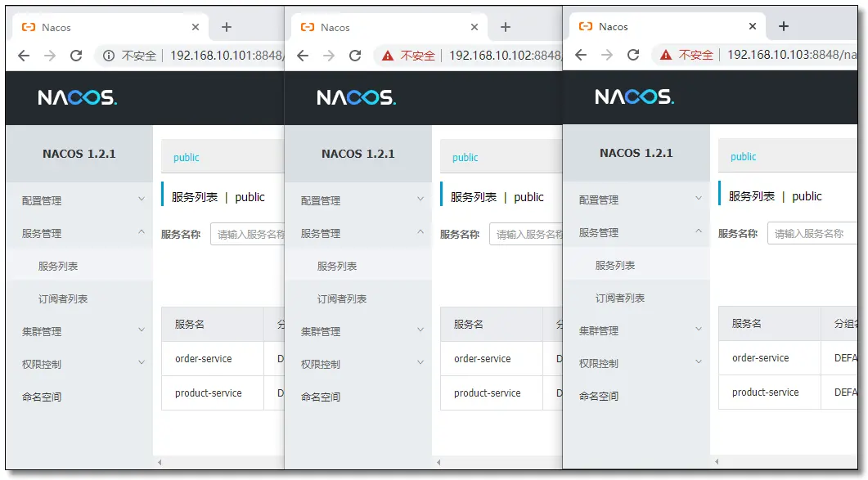Close the Nacos tab in the 192.168.10.102 window
The image size is (868, 480).
(x=474, y=27)
